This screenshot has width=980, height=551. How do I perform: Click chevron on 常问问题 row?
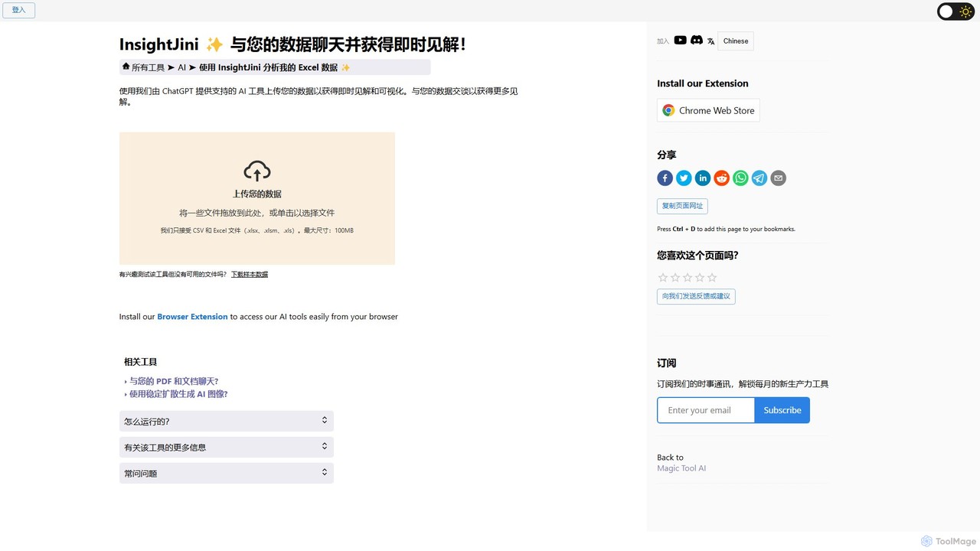(325, 472)
